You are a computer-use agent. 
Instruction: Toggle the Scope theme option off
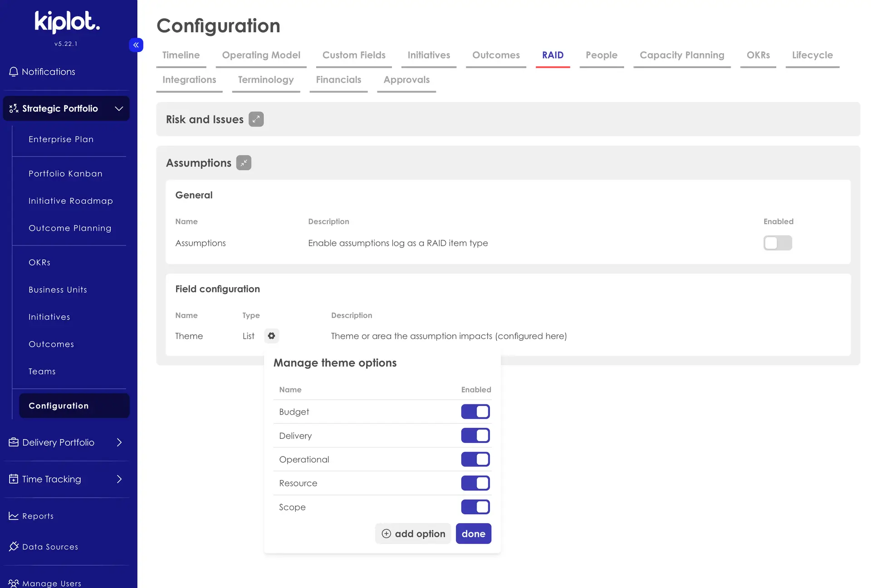475,507
